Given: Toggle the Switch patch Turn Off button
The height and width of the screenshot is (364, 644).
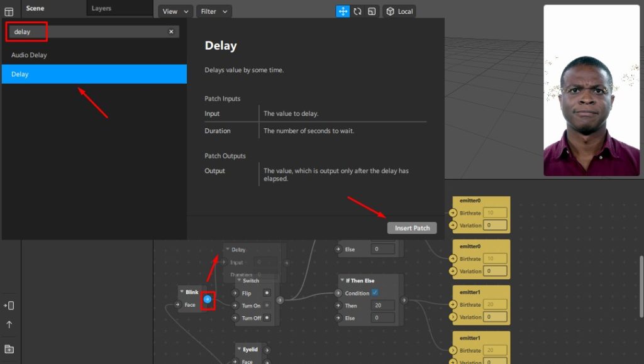Looking at the screenshot, I should tap(267, 318).
